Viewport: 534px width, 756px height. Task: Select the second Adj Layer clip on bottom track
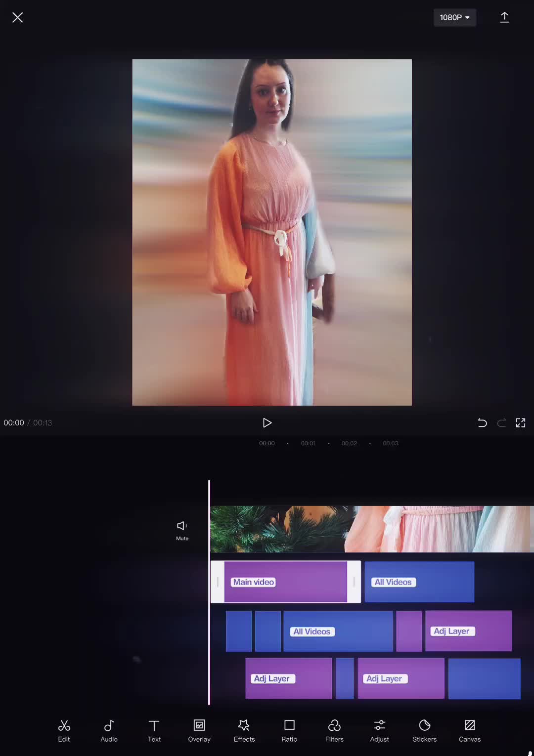click(x=401, y=678)
